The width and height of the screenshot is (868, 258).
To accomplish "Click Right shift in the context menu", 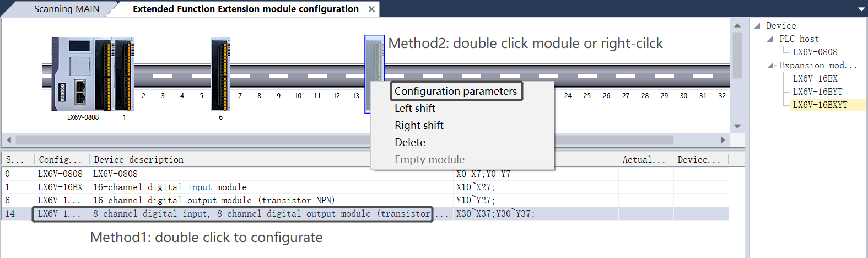I will tap(419, 126).
